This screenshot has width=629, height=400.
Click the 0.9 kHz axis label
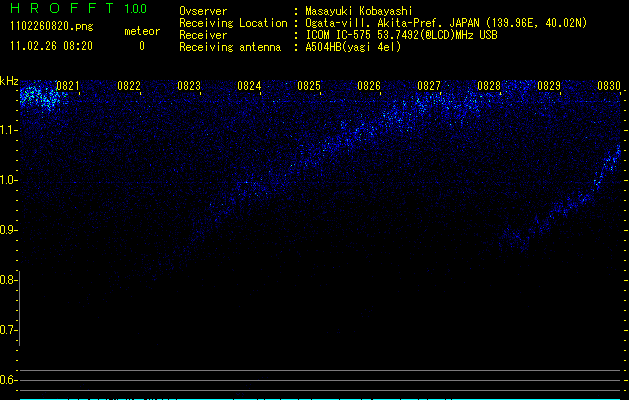coord(8,230)
